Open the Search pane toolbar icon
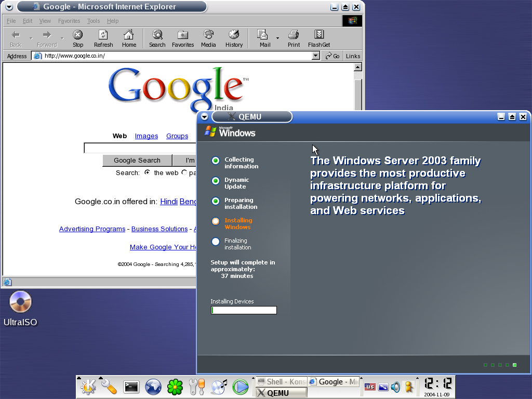This screenshot has height=399, width=532. coord(157,38)
